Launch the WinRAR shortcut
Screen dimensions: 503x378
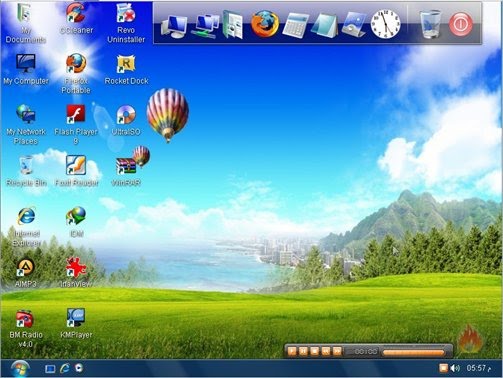pos(126,171)
